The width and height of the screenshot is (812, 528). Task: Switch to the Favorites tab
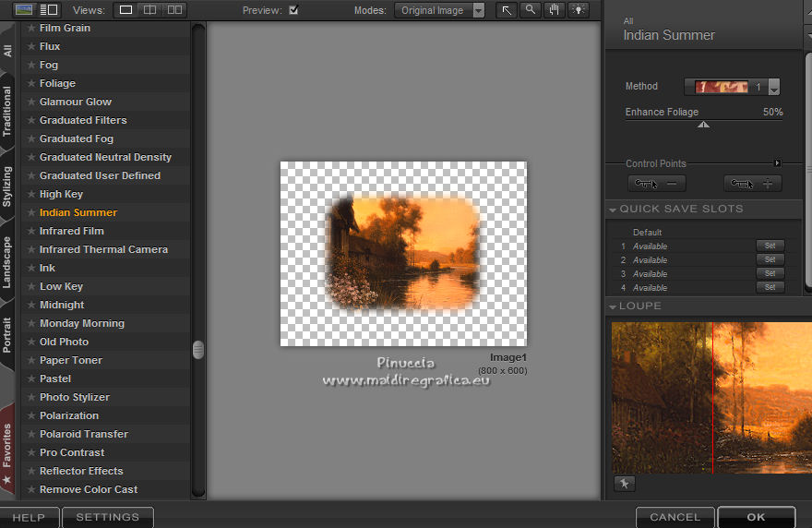point(7,451)
